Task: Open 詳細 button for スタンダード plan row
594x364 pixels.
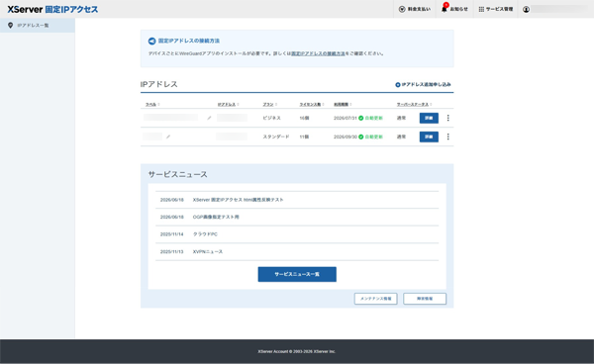Action: point(429,136)
